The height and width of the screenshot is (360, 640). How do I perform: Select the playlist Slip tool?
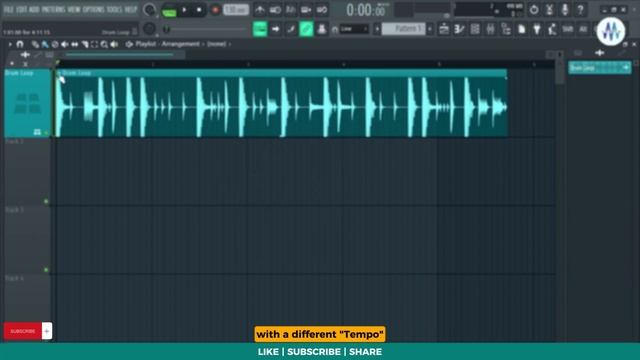(75, 44)
